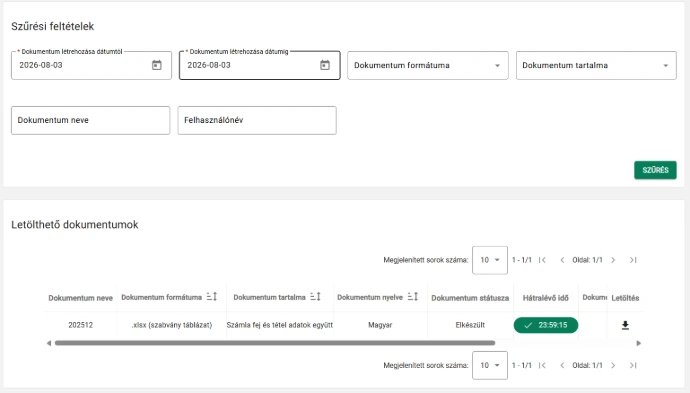This screenshot has width=690, height=393.
Task: Go to first page in bottom pagination
Action: coord(542,365)
